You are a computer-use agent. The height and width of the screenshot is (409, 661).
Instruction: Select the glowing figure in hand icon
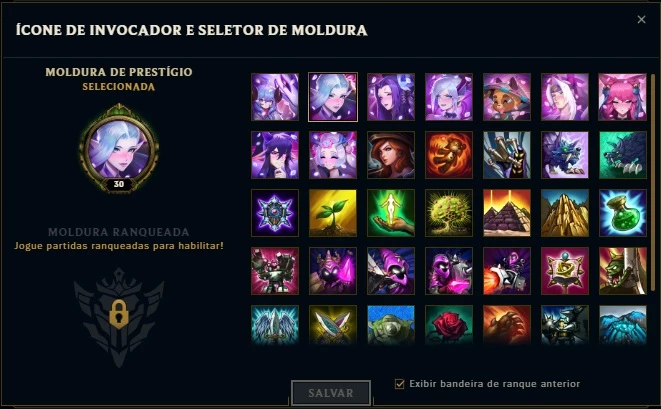(391, 213)
